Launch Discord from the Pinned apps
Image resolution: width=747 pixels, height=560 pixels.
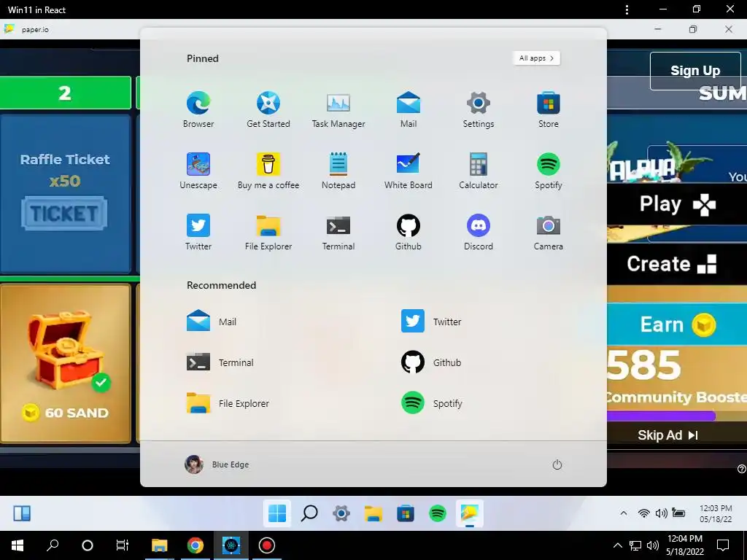(479, 232)
